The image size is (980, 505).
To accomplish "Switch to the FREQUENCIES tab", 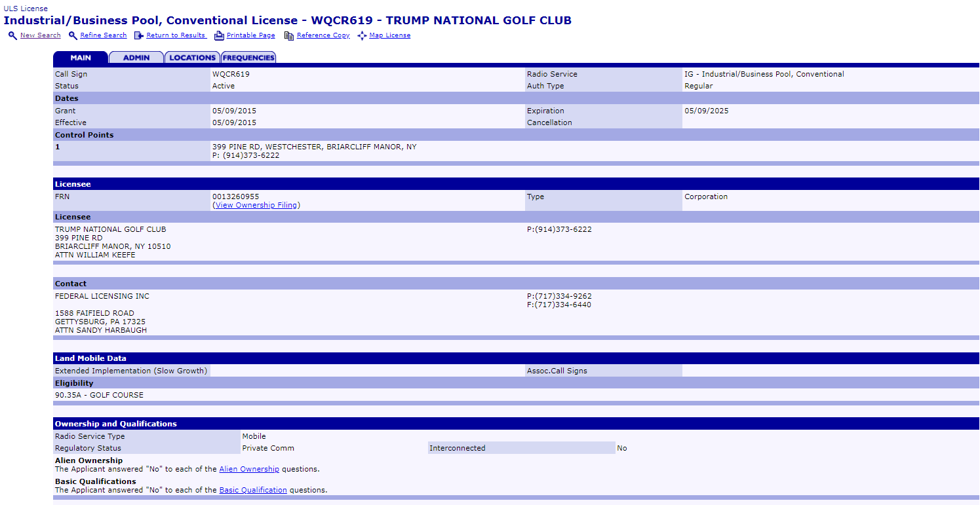I will point(248,58).
